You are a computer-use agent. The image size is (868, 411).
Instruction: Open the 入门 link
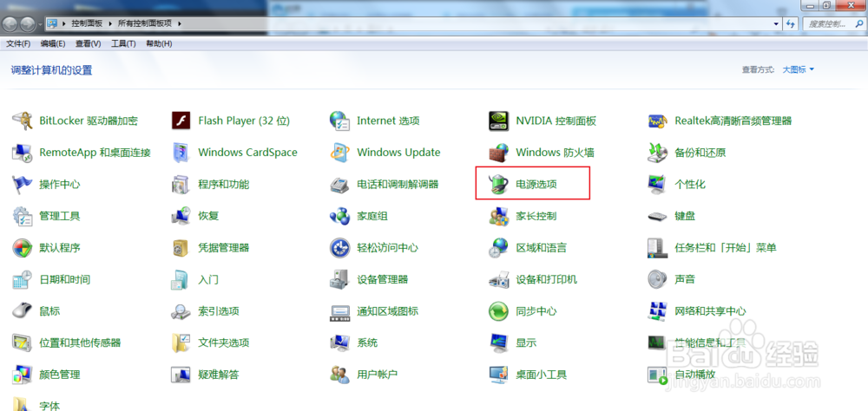click(x=208, y=279)
